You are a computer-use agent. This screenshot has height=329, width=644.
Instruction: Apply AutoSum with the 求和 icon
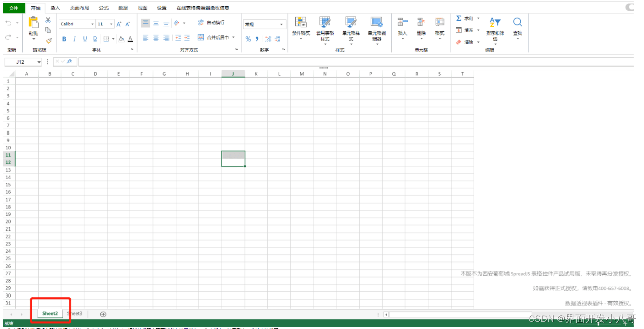(x=459, y=18)
